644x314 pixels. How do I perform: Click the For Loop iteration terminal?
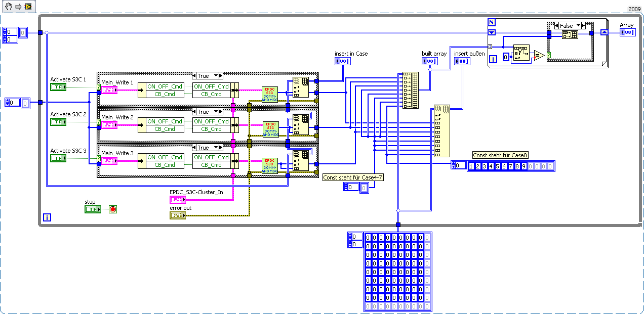click(x=493, y=59)
